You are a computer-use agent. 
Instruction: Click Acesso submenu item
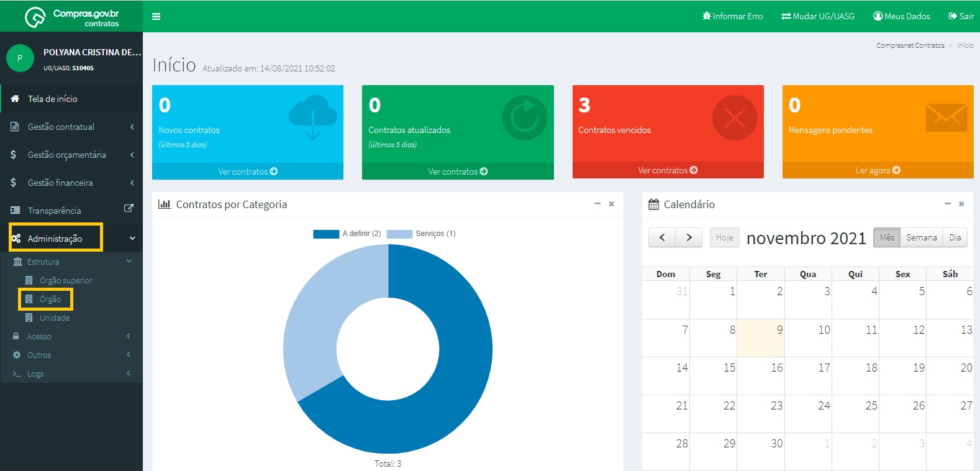pos(71,336)
